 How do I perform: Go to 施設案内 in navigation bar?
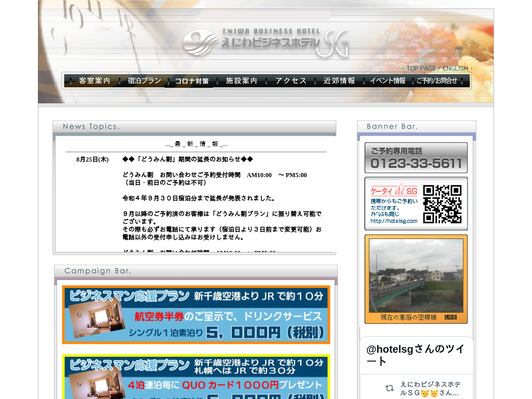[x=241, y=81]
